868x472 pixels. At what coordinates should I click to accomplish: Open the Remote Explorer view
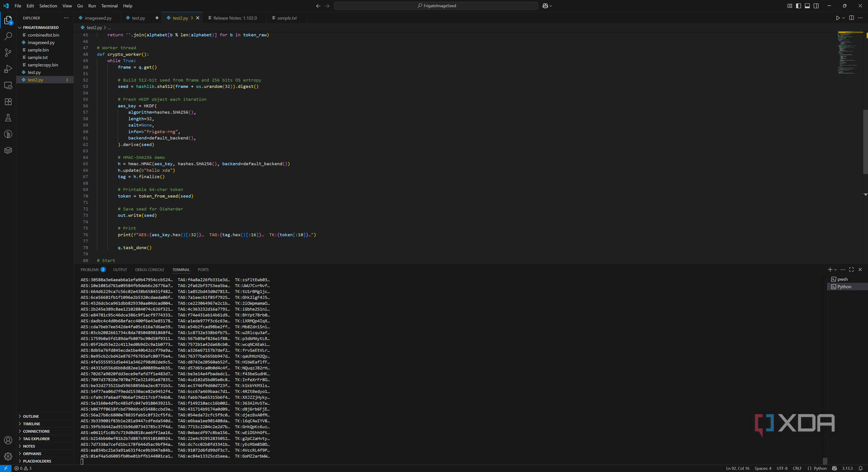(8, 85)
